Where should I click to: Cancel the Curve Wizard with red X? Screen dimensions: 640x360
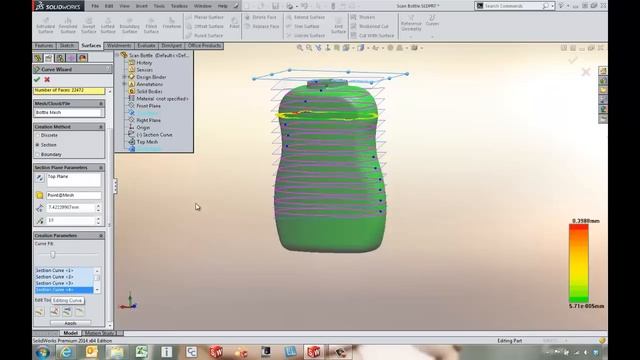(47, 79)
